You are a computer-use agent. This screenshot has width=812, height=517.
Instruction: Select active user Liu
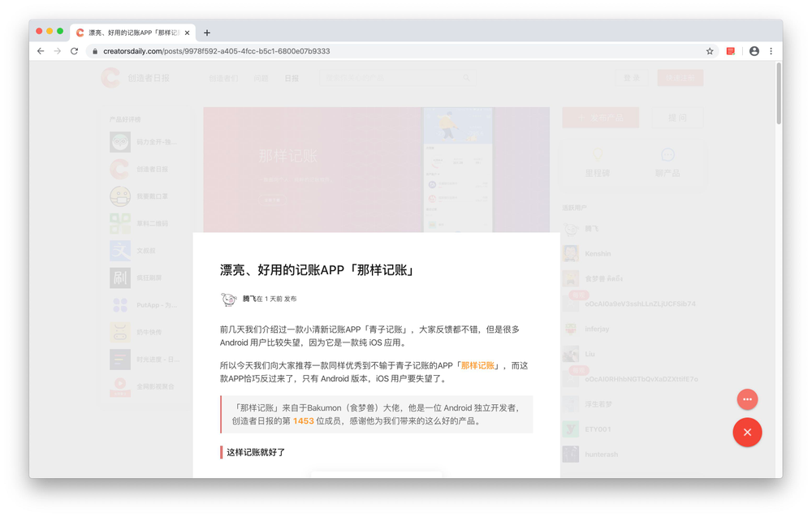tap(590, 354)
